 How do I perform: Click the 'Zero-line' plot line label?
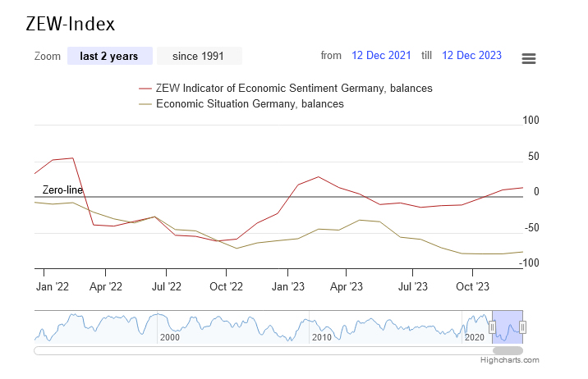coord(62,190)
